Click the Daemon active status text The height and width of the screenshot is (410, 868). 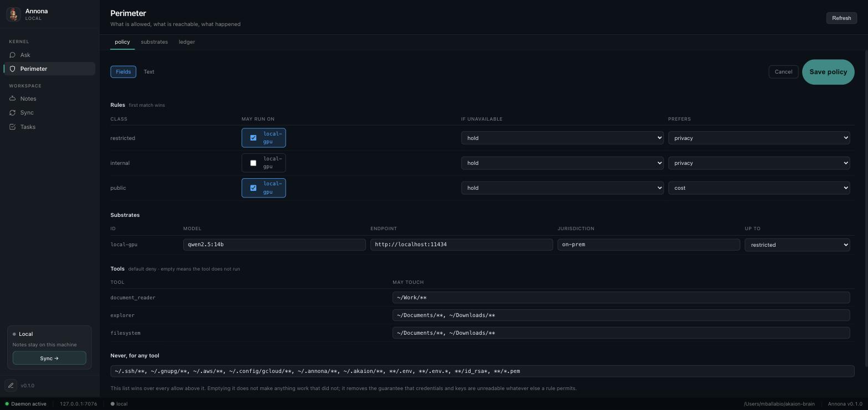click(29, 404)
